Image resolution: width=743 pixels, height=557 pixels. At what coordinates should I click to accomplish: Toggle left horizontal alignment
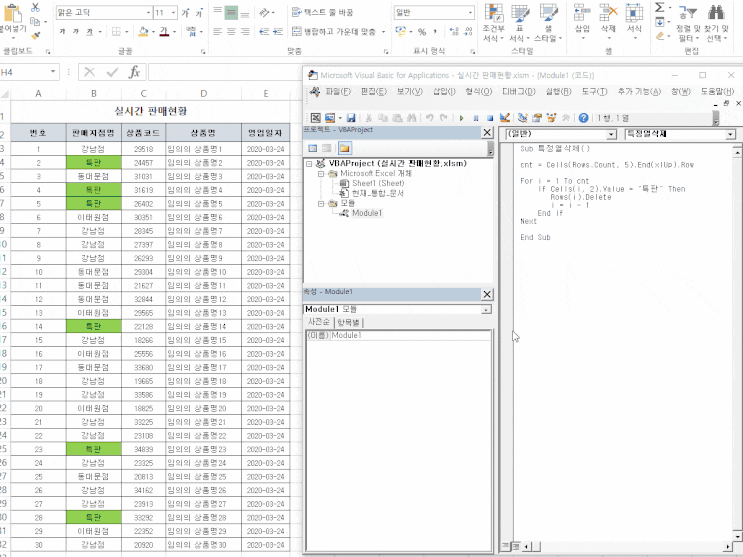pos(217,32)
